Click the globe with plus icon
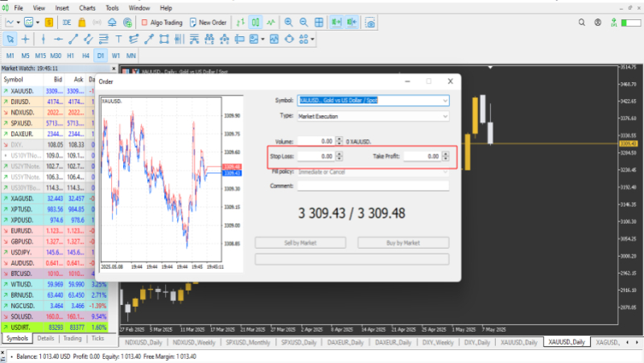Screen dimensions: 644x363 click(x=128, y=23)
